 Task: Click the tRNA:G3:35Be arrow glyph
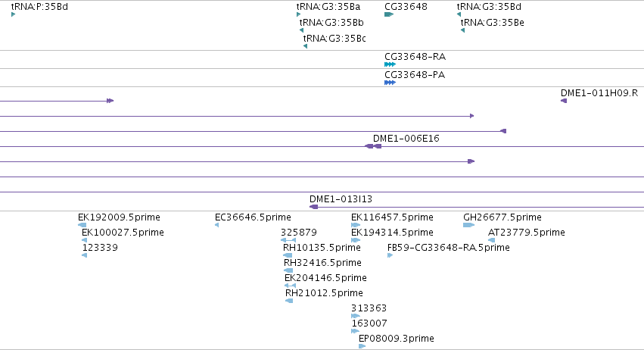[462, 31]
